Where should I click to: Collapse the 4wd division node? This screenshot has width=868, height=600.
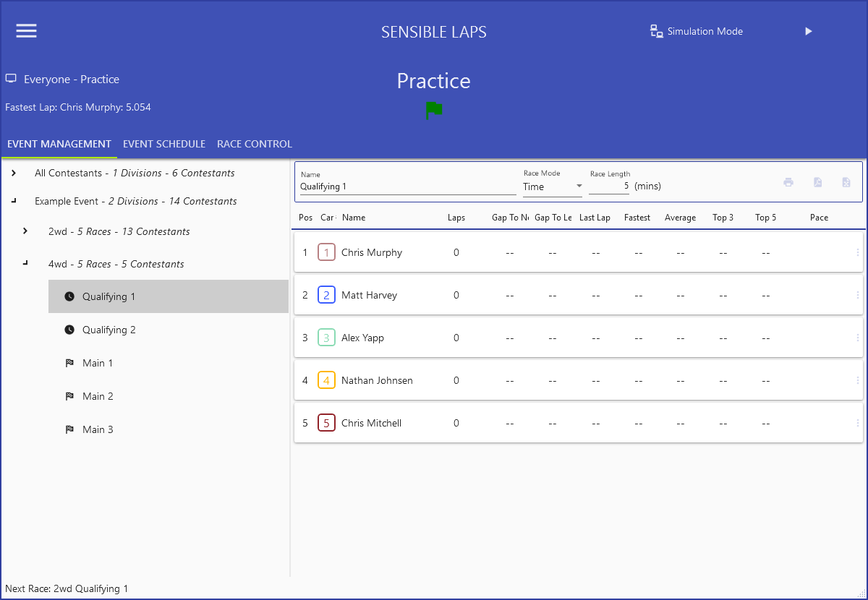pos(25,263)
